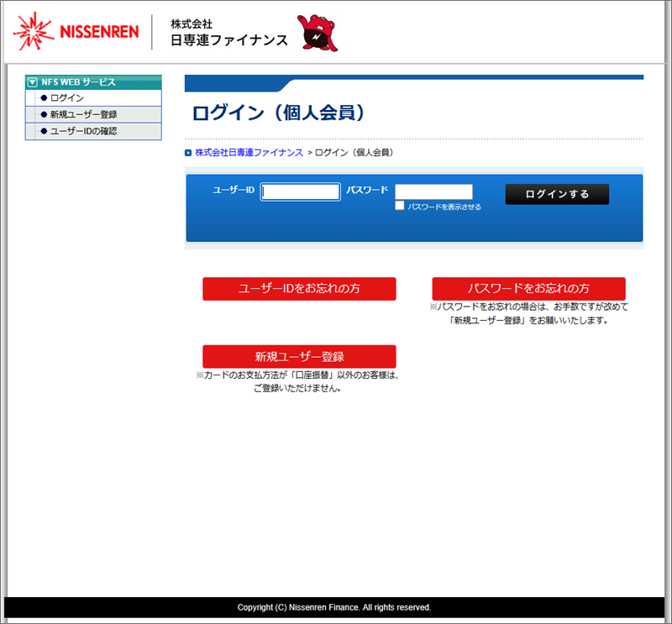The width and height of the screenshot is (672, 624).
Task: Click the 日専連ファイナンス company name in header
Action: tap(228, 39)
